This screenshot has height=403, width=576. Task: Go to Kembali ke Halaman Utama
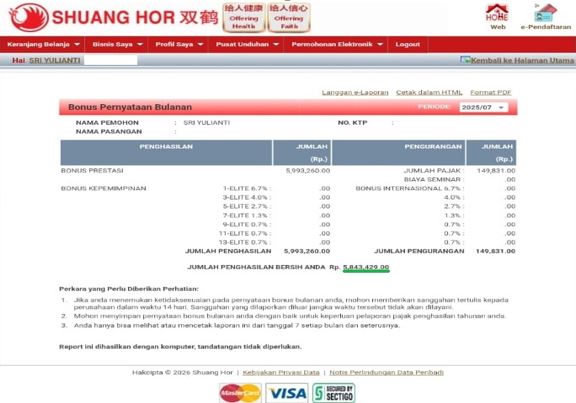517,60
